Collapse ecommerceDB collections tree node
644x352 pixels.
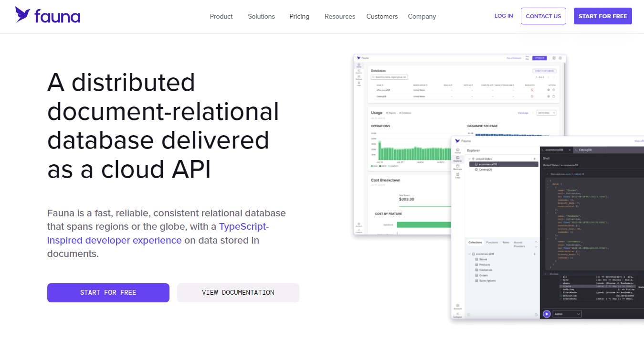pyautogui.click(x=469, y=254)
